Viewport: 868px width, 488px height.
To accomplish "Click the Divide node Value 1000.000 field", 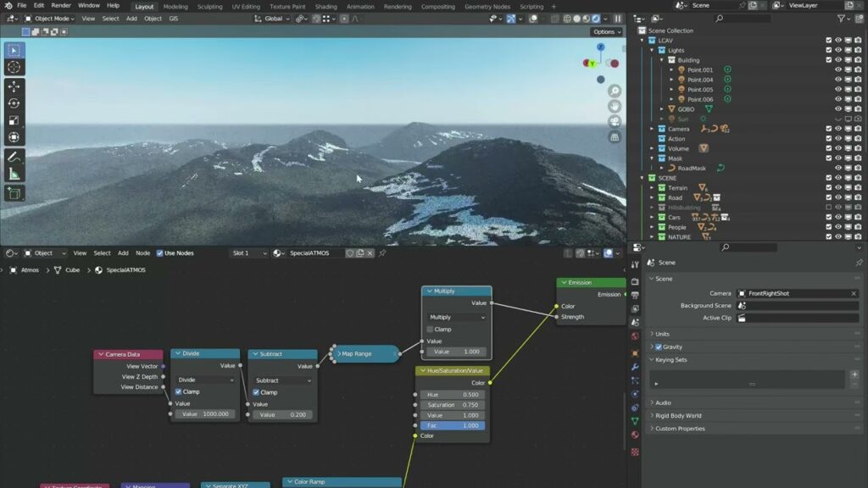I will click(205, 413).
